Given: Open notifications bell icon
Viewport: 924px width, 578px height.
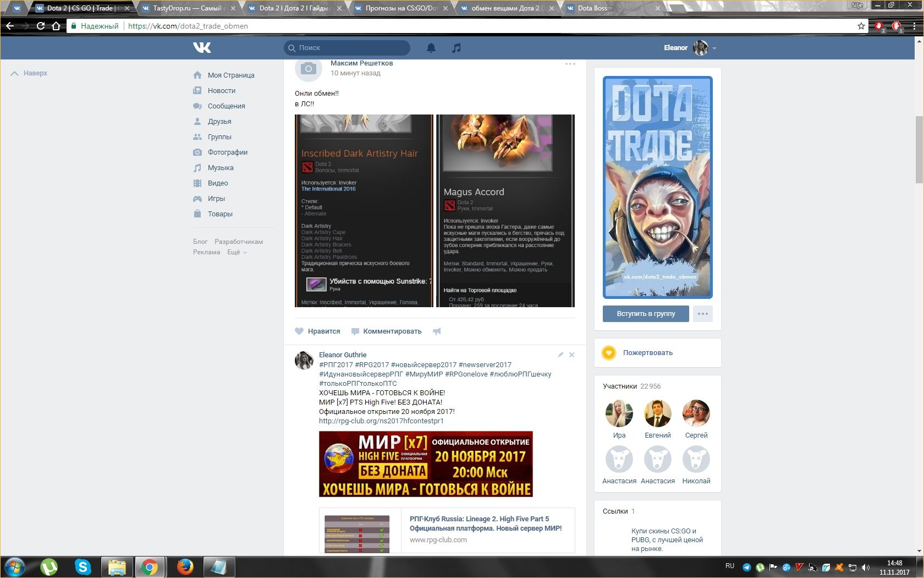Looking at the screenshot, I should (431, 48).
